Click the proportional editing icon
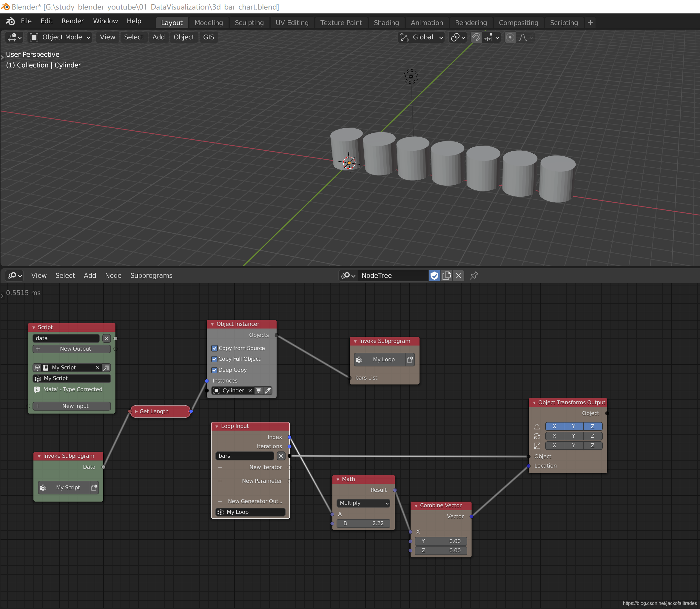Viewport: 700px width, 609px height. pyautogui.click(x=510, y=37)
